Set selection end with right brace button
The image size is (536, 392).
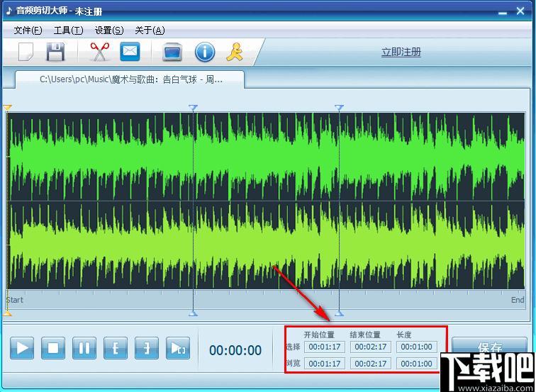147,348
